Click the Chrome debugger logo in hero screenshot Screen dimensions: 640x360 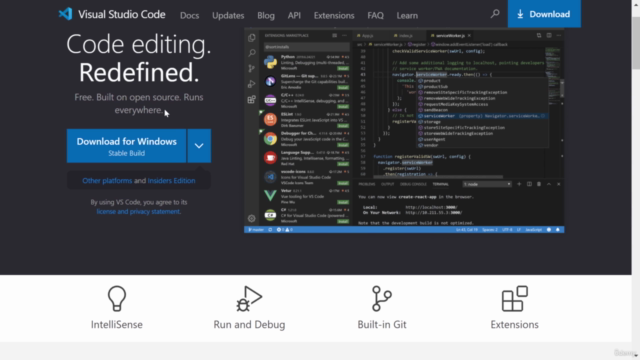270,139
